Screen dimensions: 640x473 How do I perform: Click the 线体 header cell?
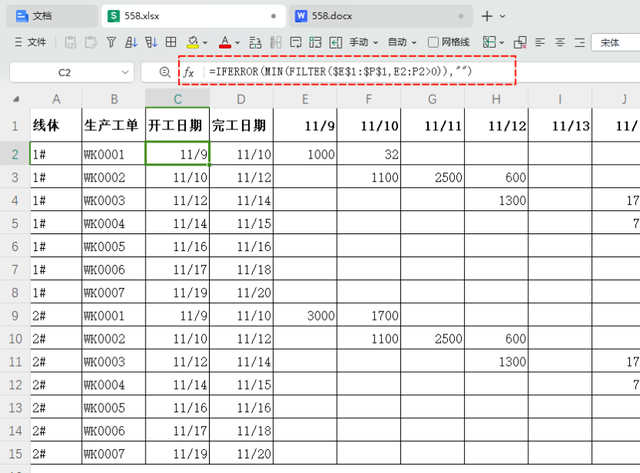coord(56,125)
